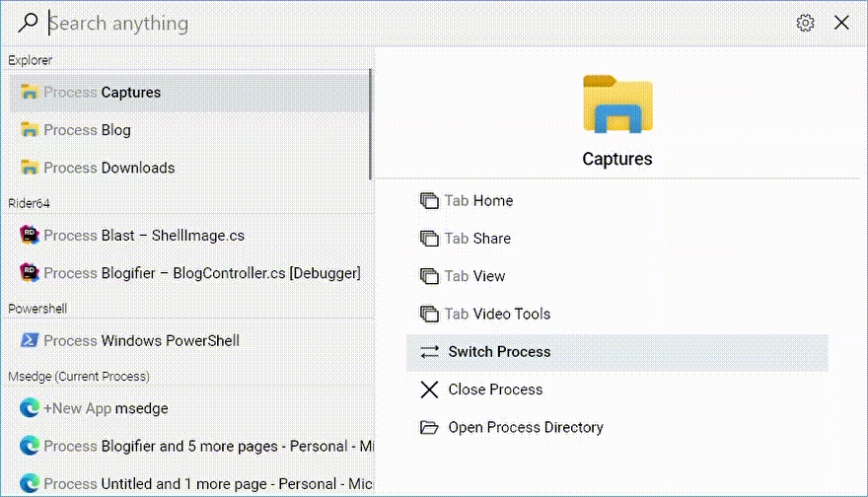
Task: Click the Rider icon beside Blast – ShellImage.cs
Action: 30,236
